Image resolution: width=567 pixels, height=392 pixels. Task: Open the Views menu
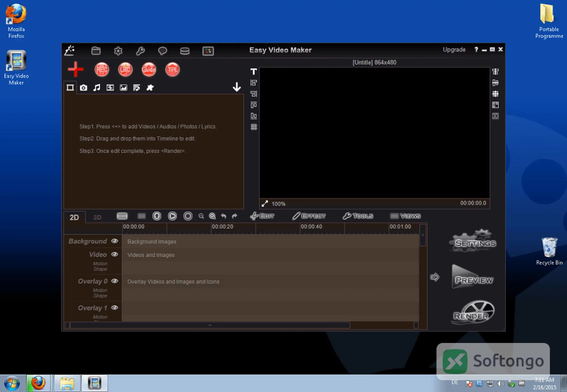point(405,216)
